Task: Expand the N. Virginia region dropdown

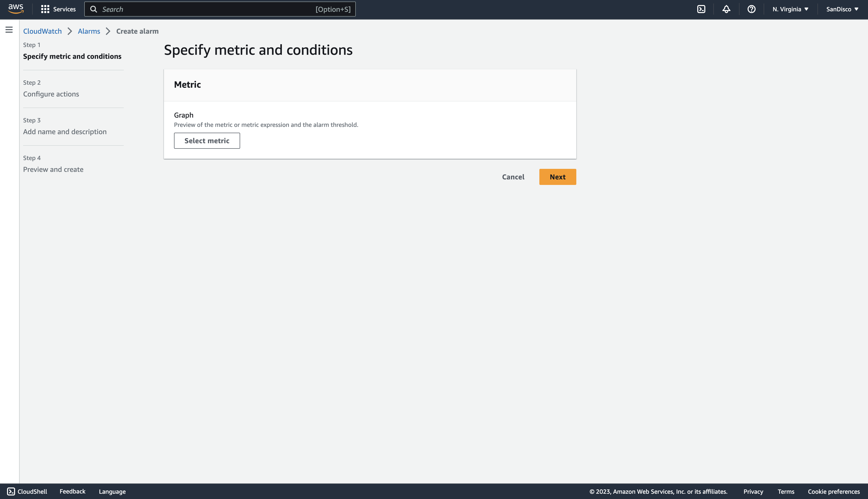Action: pyautogui.click(x=790, y=9)
